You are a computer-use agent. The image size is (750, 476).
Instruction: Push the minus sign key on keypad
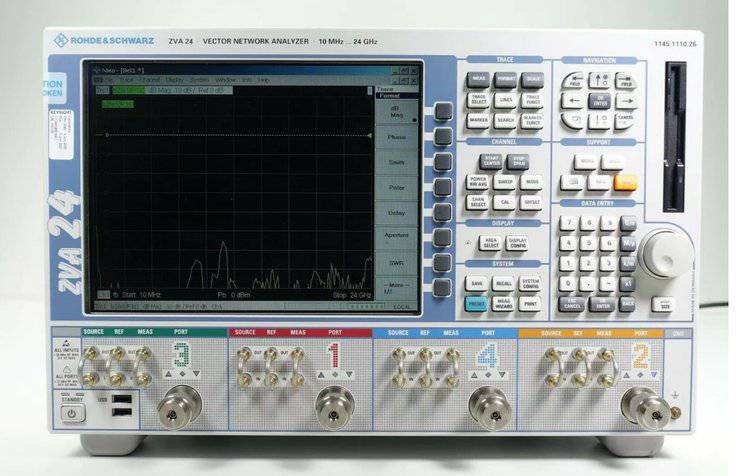pos(607,283)
